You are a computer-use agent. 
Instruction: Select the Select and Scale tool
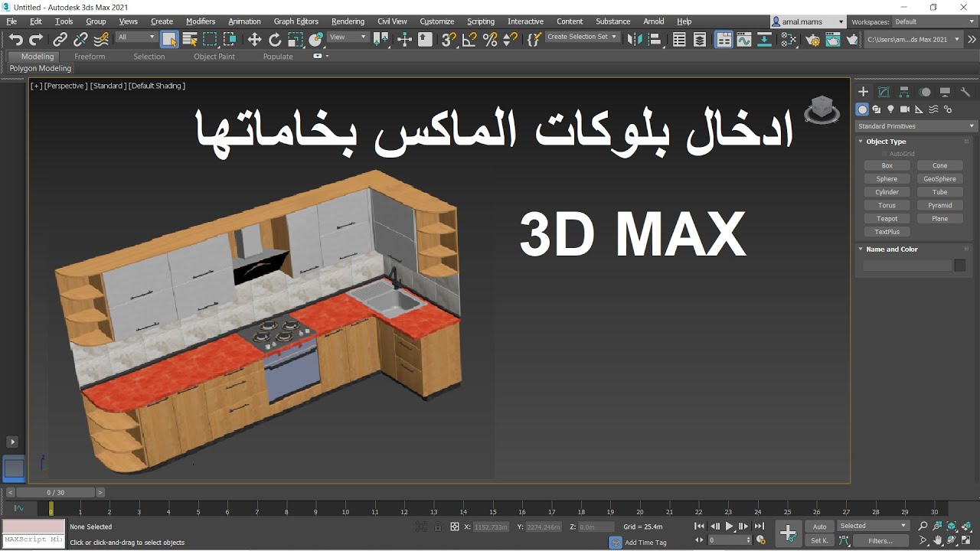pos(296,40)
